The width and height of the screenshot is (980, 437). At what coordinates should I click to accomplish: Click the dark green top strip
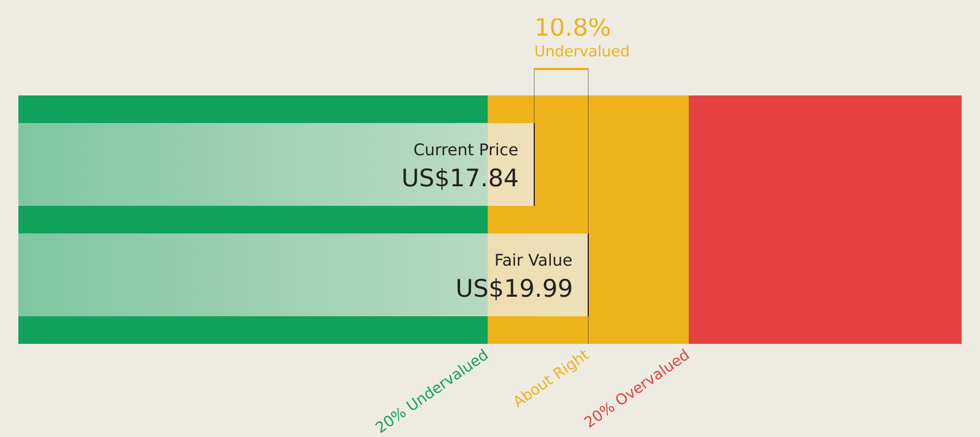[x=253, y=109]
